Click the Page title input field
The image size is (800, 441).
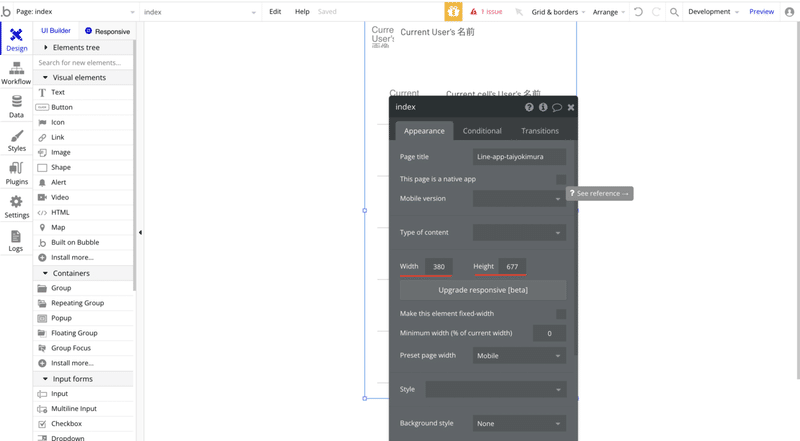coord(519,157)
